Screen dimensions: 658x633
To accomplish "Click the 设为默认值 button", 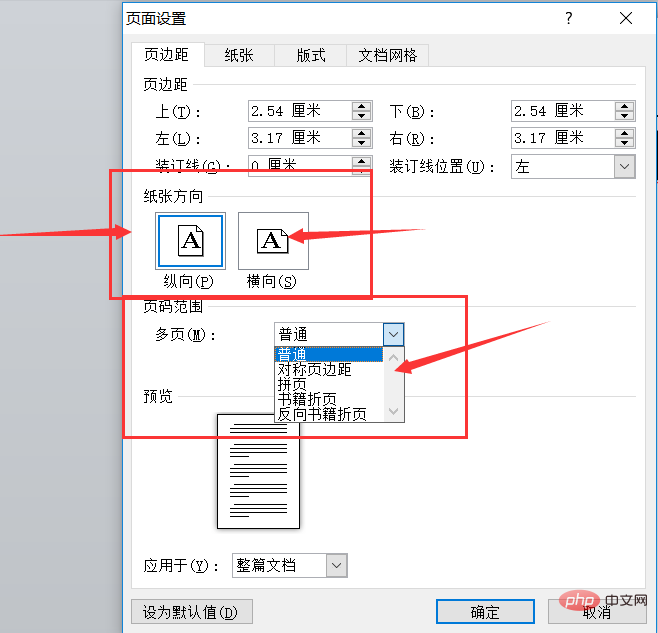I will [x=192, y=612].
